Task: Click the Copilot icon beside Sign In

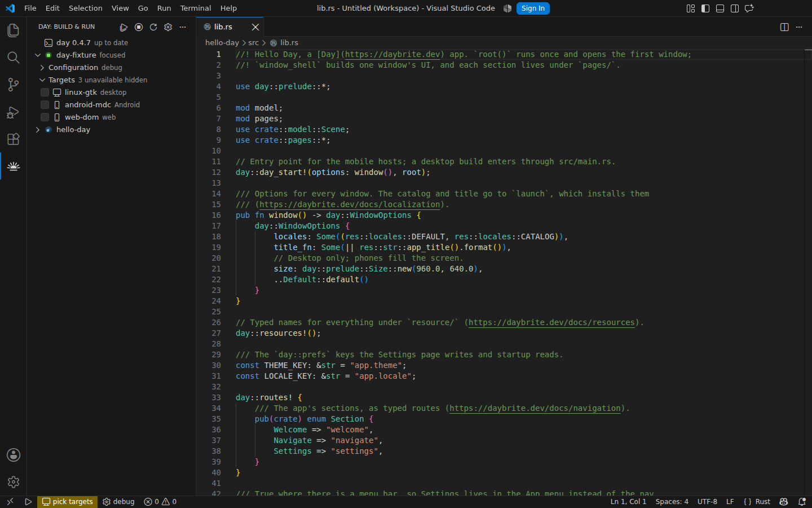Action: [x=507, y=8]
